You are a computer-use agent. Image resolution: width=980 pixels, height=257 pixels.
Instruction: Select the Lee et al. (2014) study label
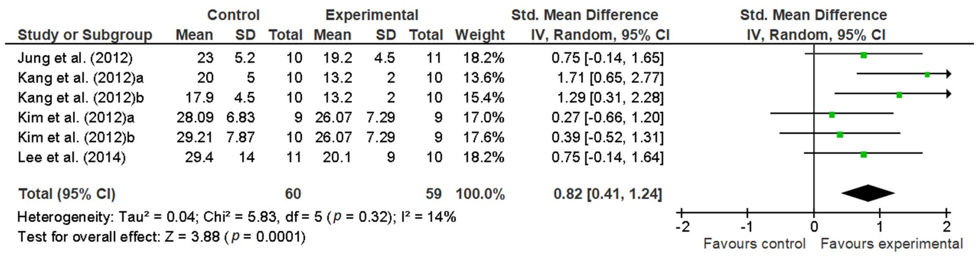click(72, 157)
